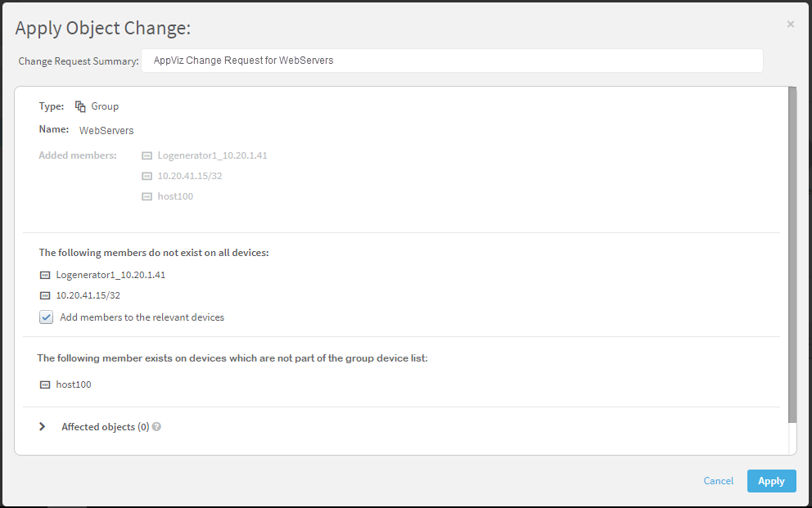Click host icon next to Logenerator1_10.20.1.41 in missing members
The image size is (812, 508).
[x=45, y=275]
